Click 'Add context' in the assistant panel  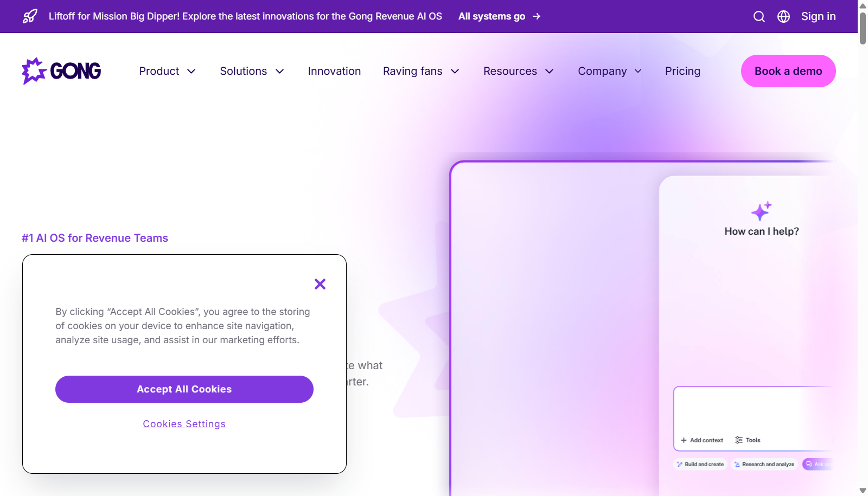702,440
